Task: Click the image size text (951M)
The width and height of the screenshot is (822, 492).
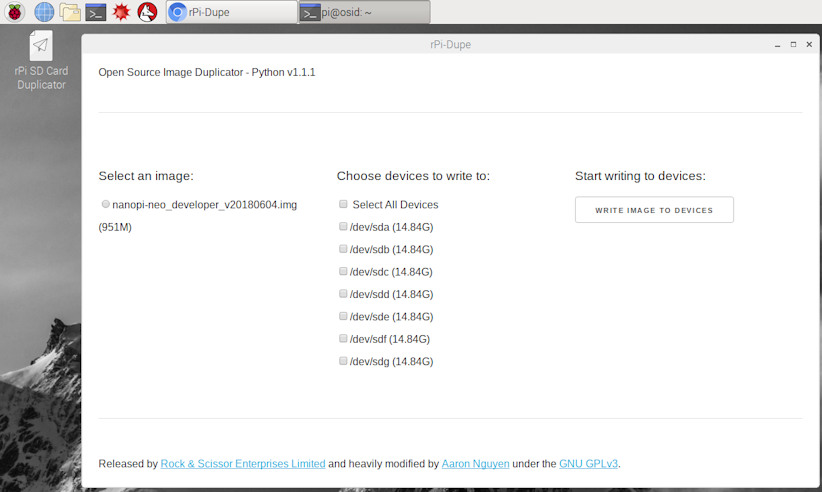Action: (115, 227)
